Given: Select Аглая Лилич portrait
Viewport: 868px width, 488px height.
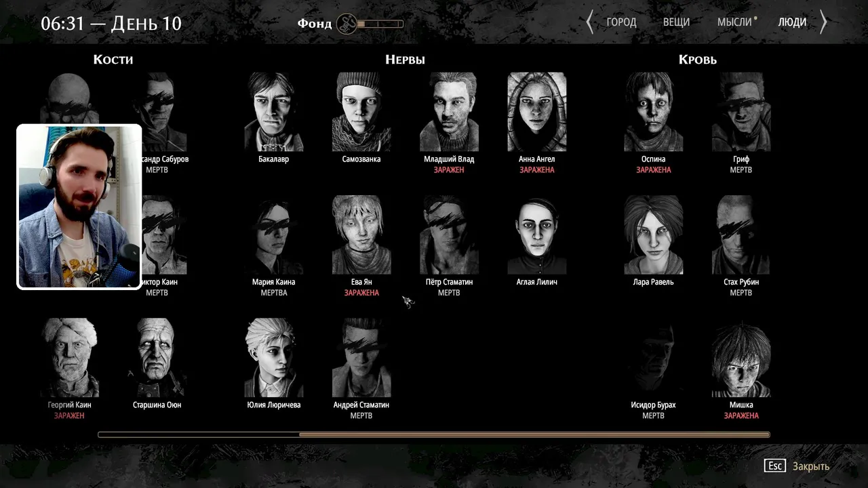Looking at the screenshot, I should pos(537,235).
